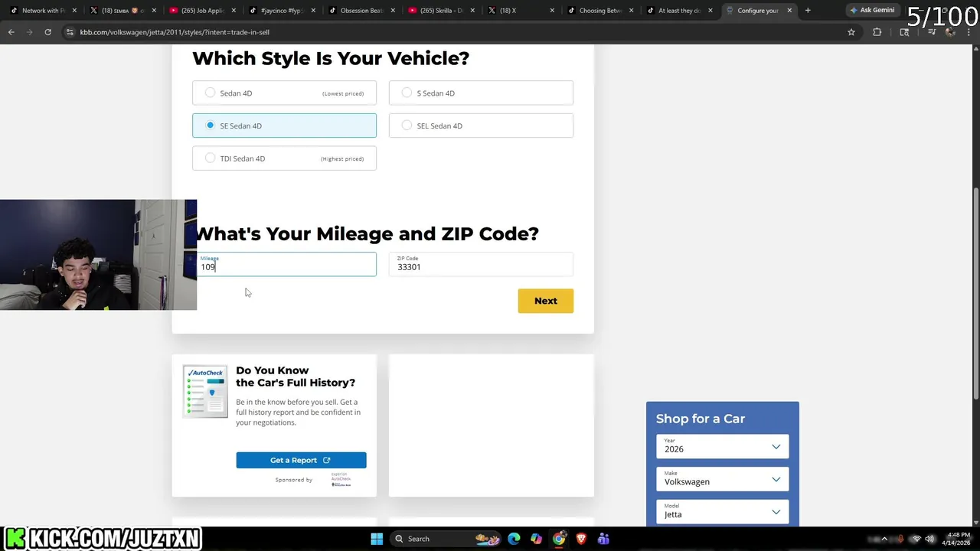Click 'Do You Know the Car's Full History?' heading
This screenshot has width=980, height=551.
[x=296, y=377]
